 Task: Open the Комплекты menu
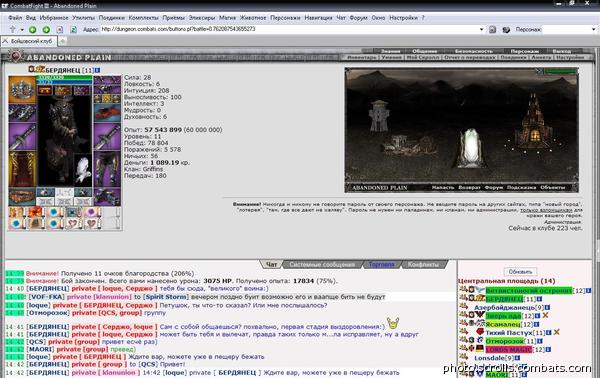(143, 18)
